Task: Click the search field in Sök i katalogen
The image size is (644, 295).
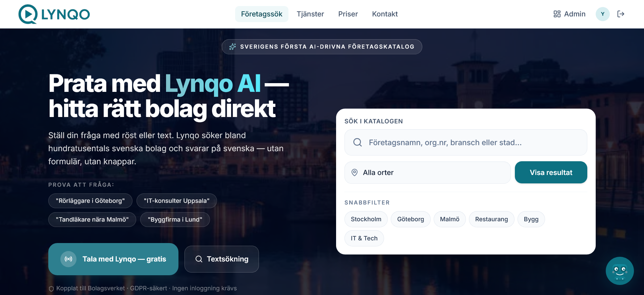Action: pos(466,142)
